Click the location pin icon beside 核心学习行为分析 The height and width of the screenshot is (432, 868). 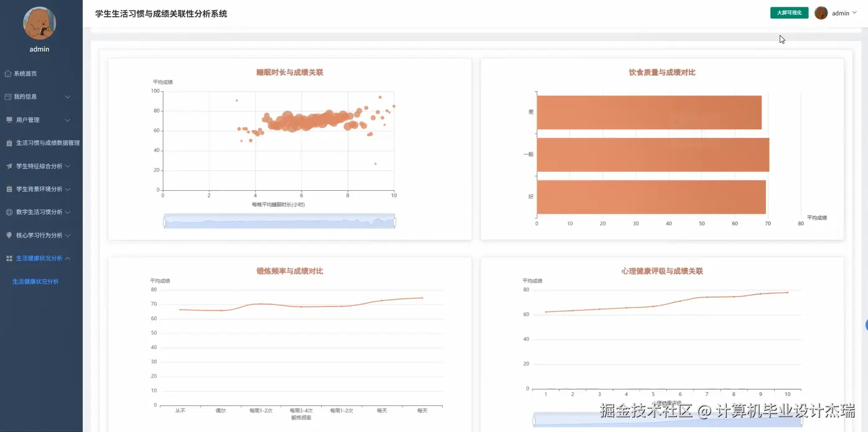coord(9,236)
